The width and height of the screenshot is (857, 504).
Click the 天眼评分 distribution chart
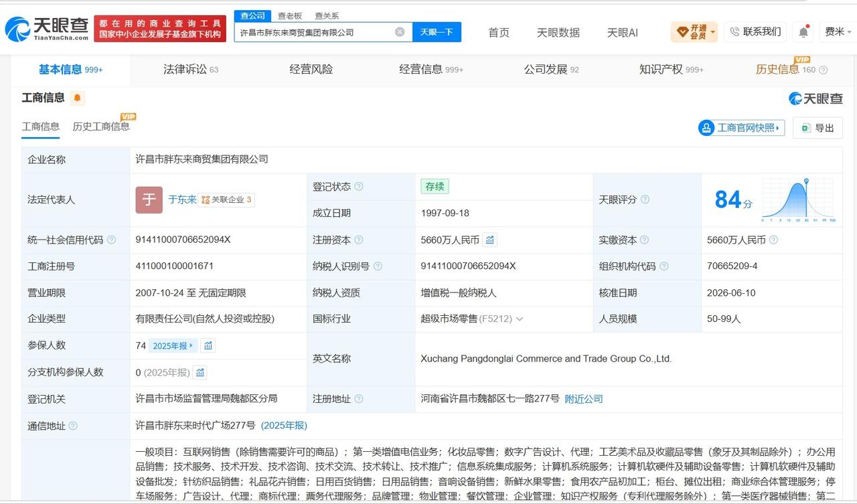pyautogui.click(x=798, y=200)
